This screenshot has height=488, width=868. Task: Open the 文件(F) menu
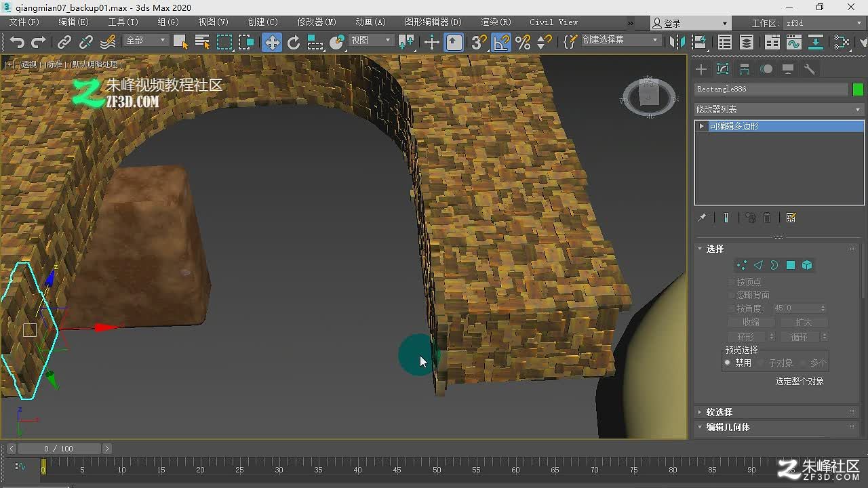coord(24,22)
